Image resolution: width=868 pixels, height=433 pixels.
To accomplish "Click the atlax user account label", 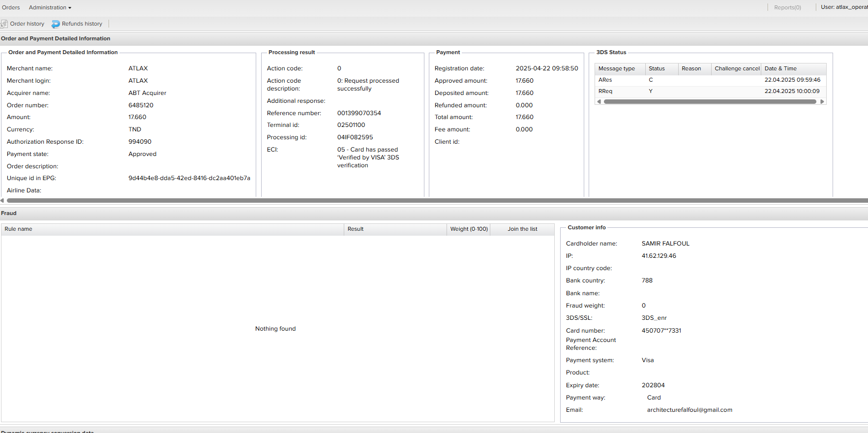I will (x=844, y=7).
